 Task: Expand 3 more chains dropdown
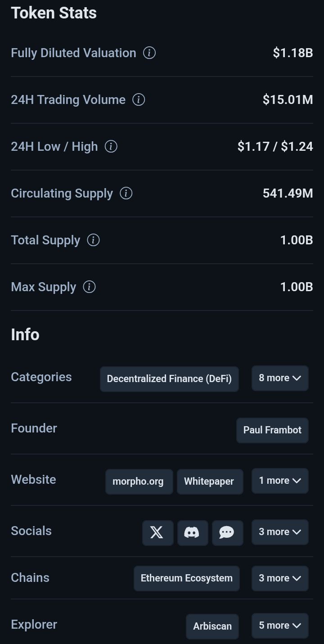click(x=280, y=578)
